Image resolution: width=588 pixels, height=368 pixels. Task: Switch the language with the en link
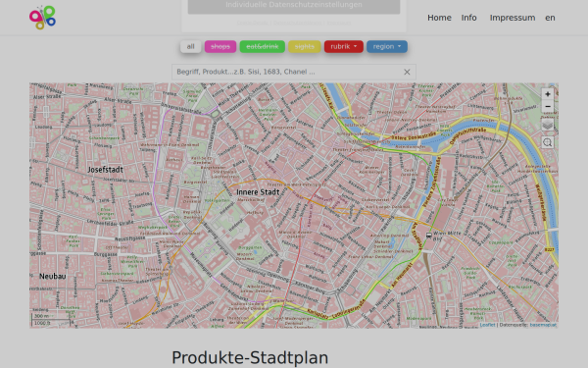tap(550, 18)
